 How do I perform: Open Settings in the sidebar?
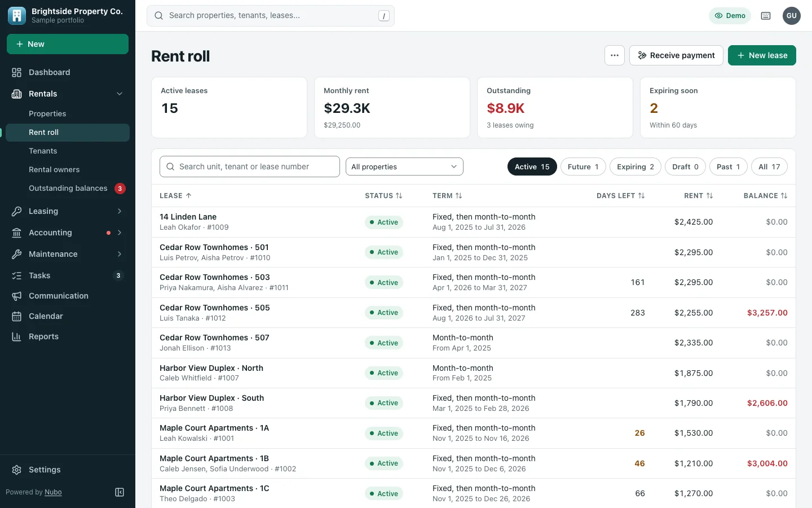point(68,470)
